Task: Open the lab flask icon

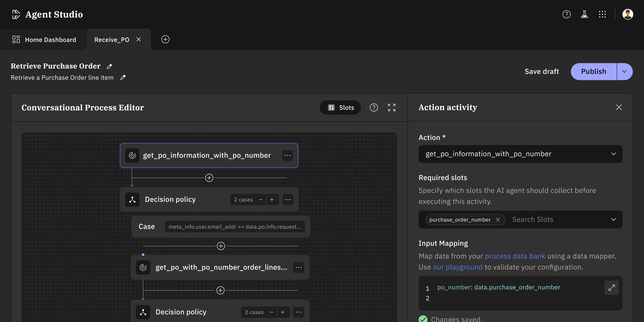Action: 584,14
